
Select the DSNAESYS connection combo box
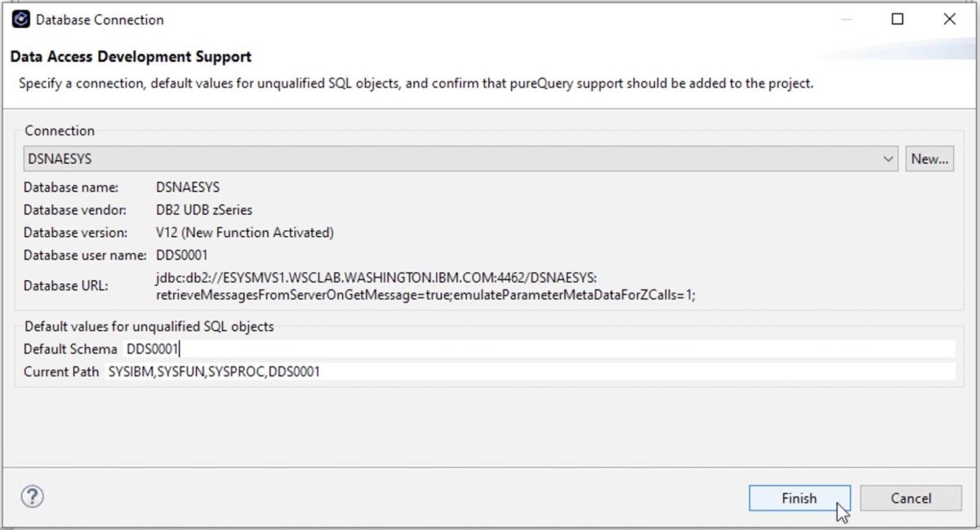pyautogui.click(x=449, y=159)
